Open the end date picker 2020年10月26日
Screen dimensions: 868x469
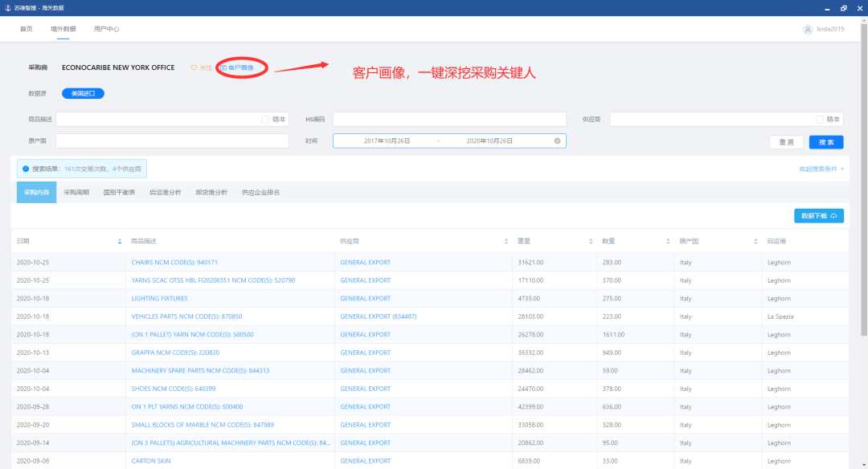(x=489, y=141)
